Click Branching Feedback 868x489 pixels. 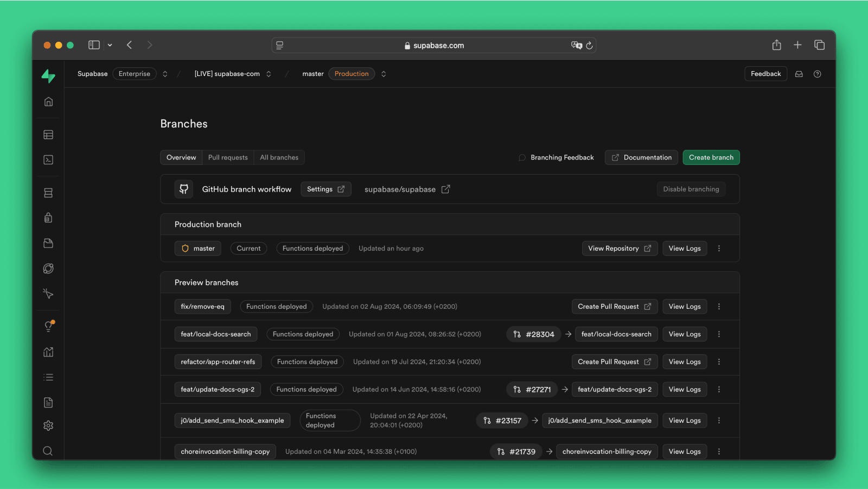pos(556,157)
